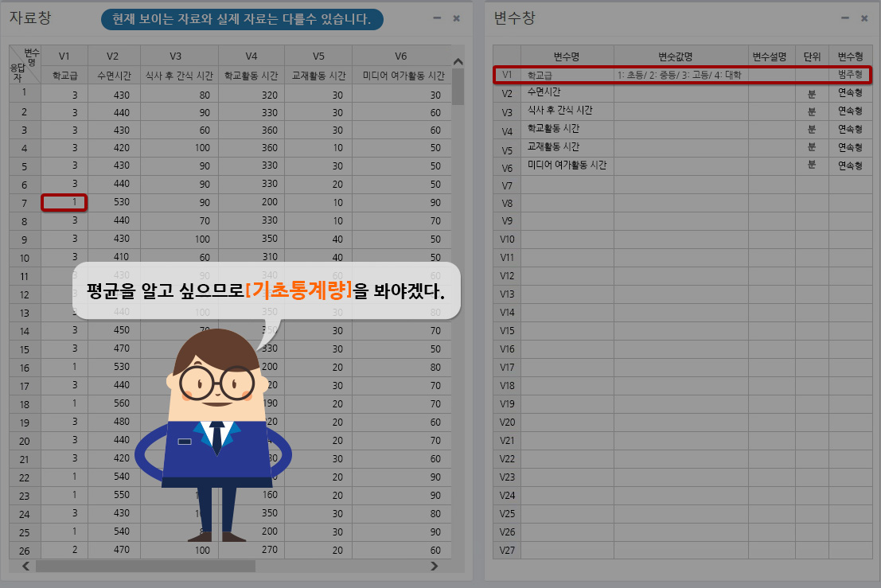The height and width of the screenshot is (588, 881).
Task: Select variable name 식사 후 간식 시간 in 변수창
Action: pyautogui.click(x=559, y=111)
